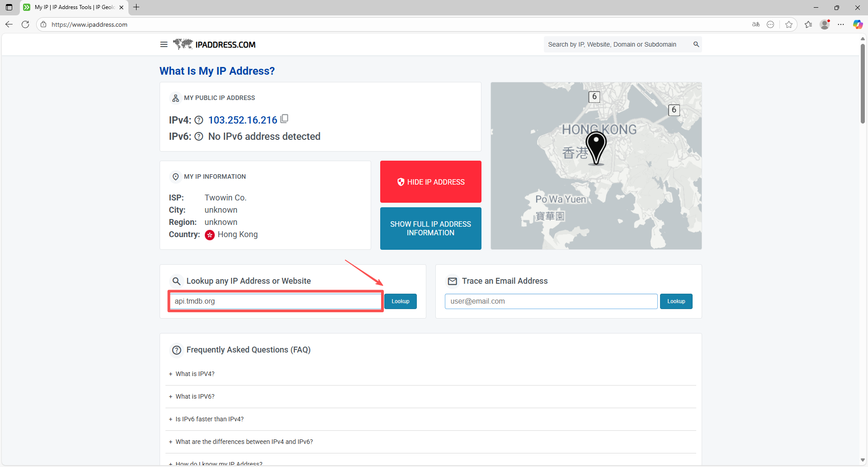Open the browser profile avatar

point(825,24)
